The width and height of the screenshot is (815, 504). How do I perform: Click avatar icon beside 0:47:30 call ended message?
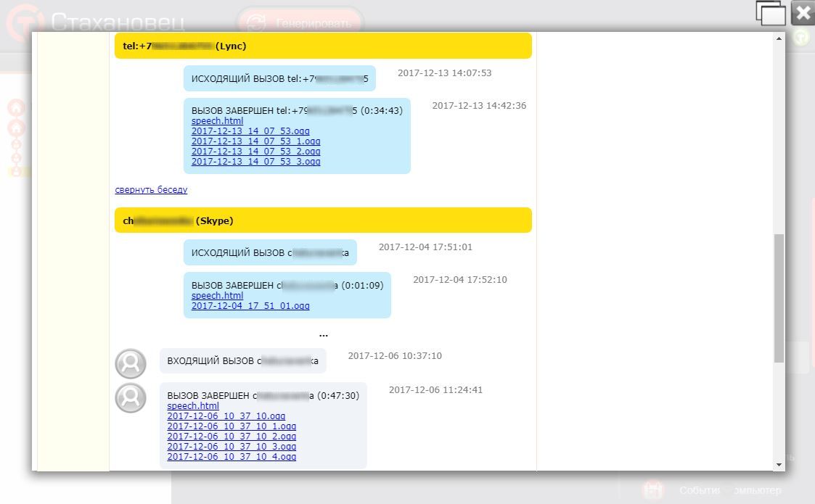131,398
